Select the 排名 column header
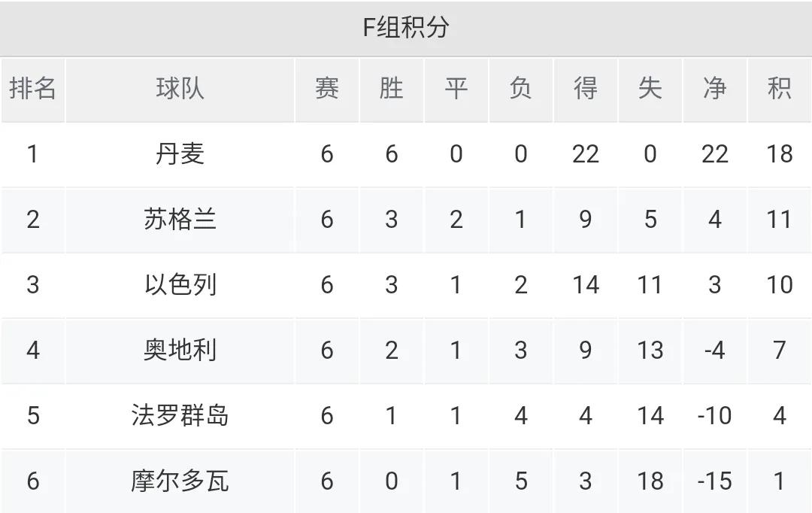 [x=32, y=88]
